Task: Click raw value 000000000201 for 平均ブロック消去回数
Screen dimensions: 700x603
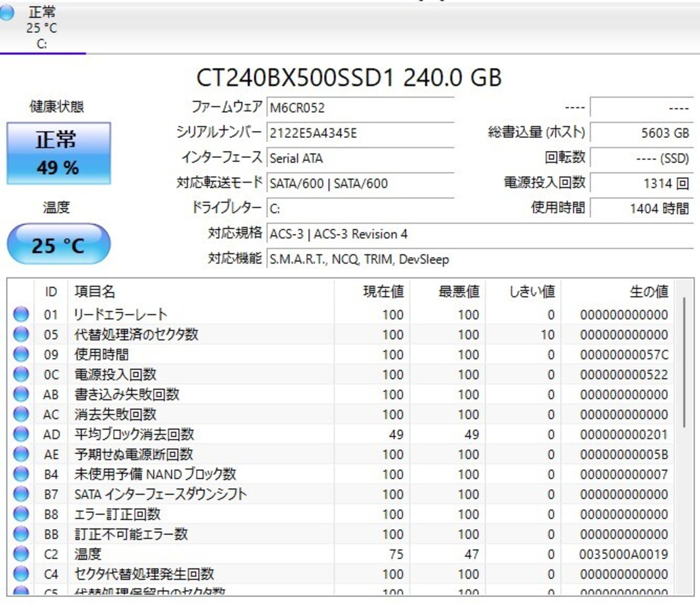Action: [x=624, y=434]
